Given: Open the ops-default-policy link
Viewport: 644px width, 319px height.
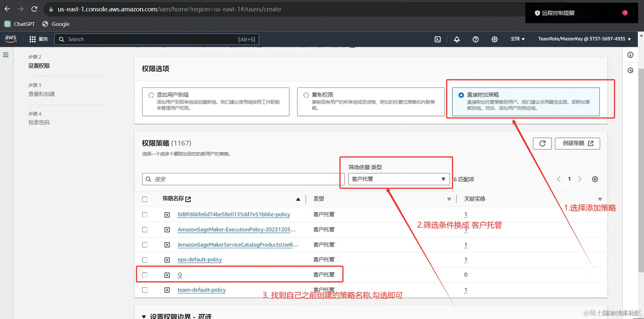Looking at the screenshot, I should (199, 260).
